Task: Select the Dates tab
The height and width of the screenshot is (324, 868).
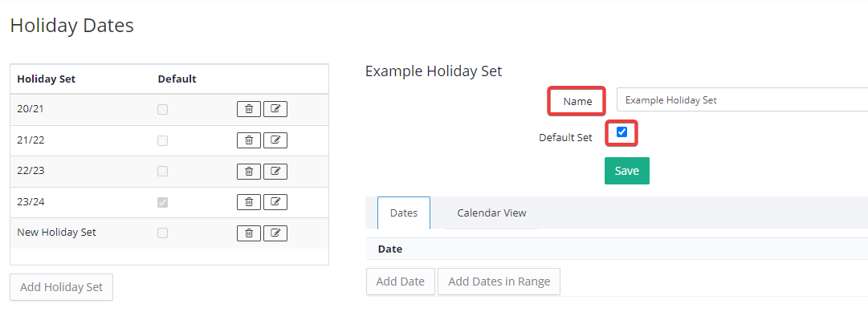Action: [x=403, y=213]
